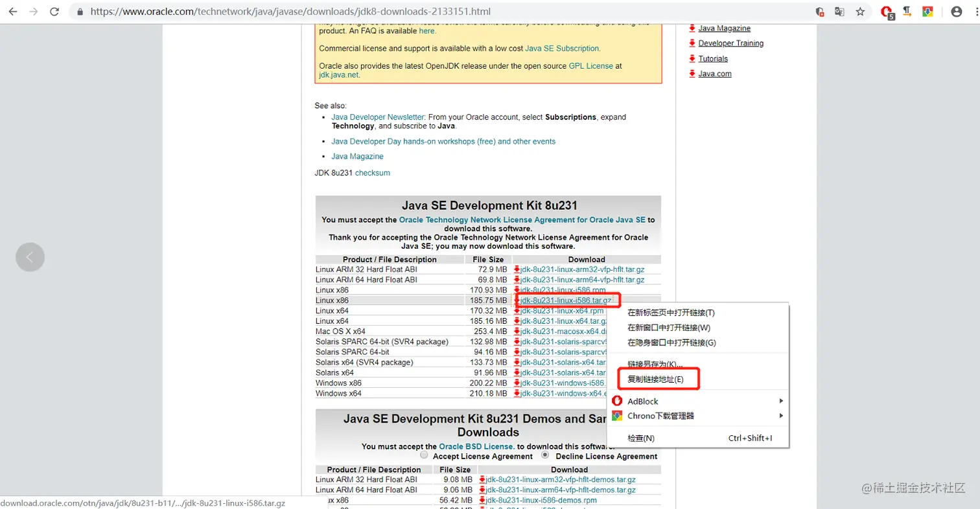Download the jdk-8u231-windows-i586 file
This screenshot has height=509, width=980.
(x=563, y=383)
